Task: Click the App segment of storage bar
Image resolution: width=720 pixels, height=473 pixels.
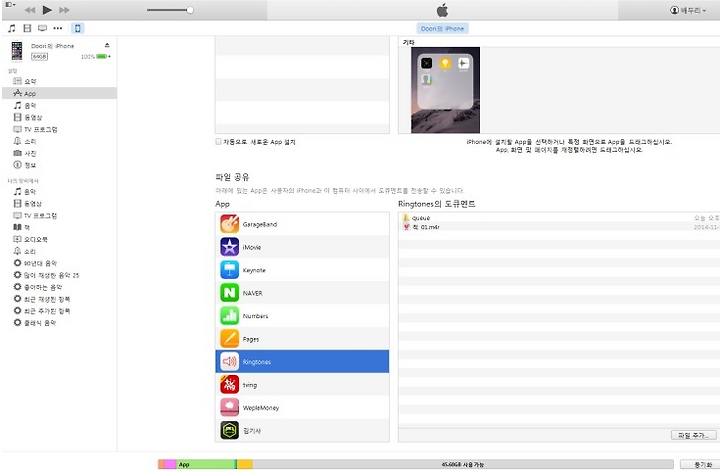Action: [x=206, y=465]
